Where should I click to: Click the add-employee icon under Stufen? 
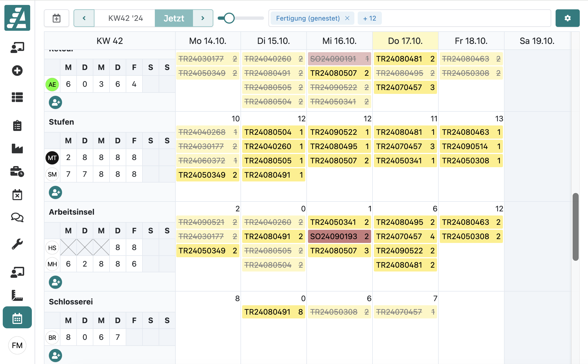coord(55,192)
